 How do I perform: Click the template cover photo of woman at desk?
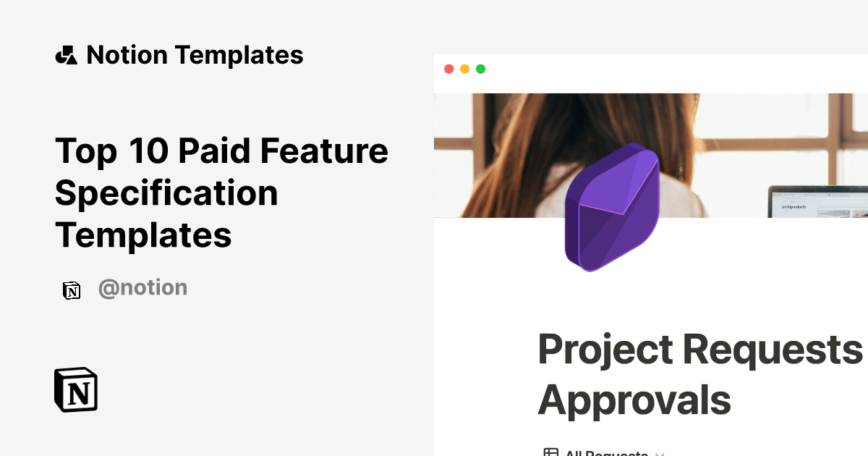pyautogui.click(x=506, y=145)
